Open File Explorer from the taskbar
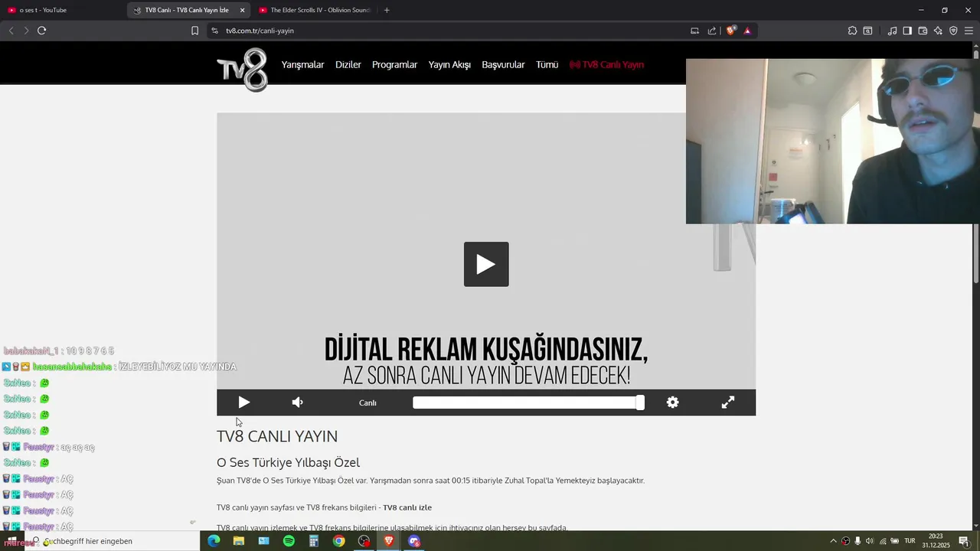This screenshot has width=980, height=551. 239,541
